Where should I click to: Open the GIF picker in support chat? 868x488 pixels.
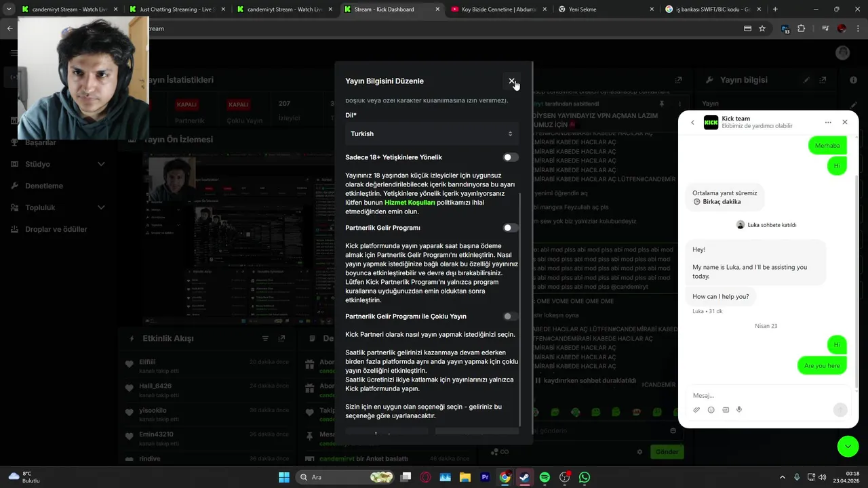[x=725, y=410]
